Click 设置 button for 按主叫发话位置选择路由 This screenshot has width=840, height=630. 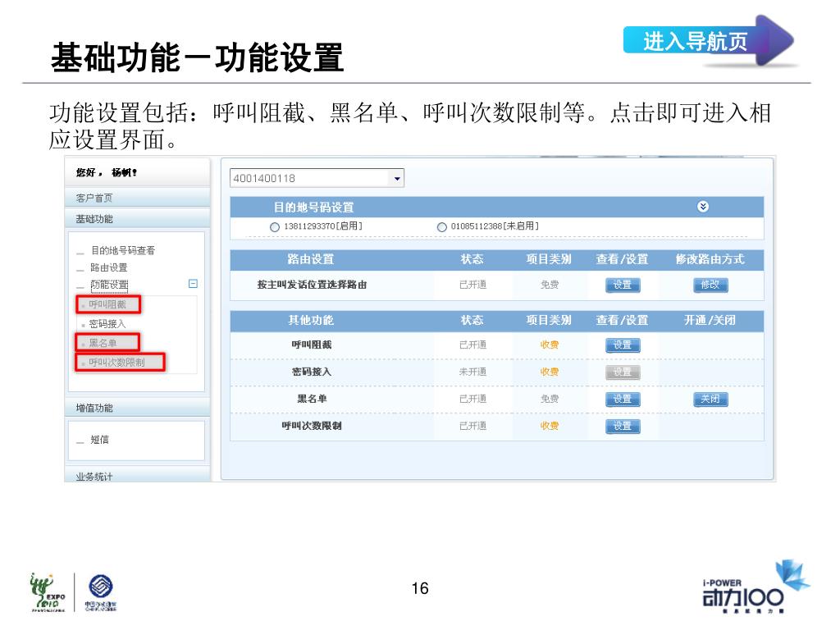pyautogui.click(x=623, y=285)
